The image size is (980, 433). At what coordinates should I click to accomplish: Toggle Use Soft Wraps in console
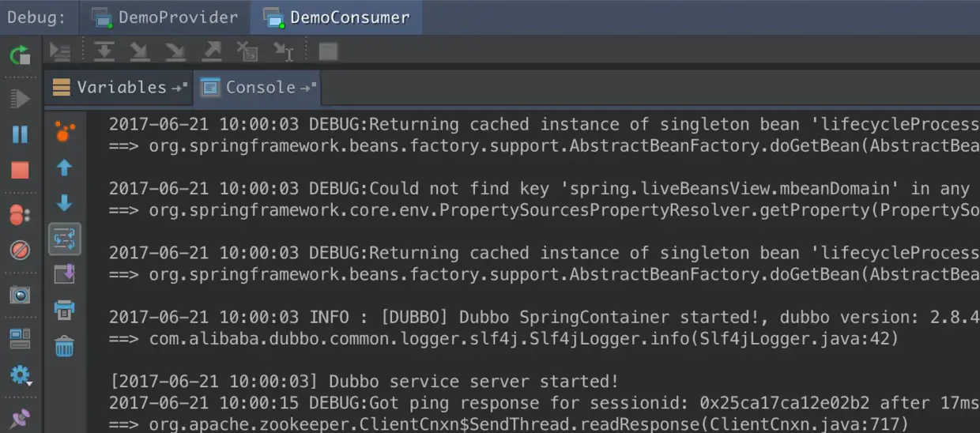64,238
